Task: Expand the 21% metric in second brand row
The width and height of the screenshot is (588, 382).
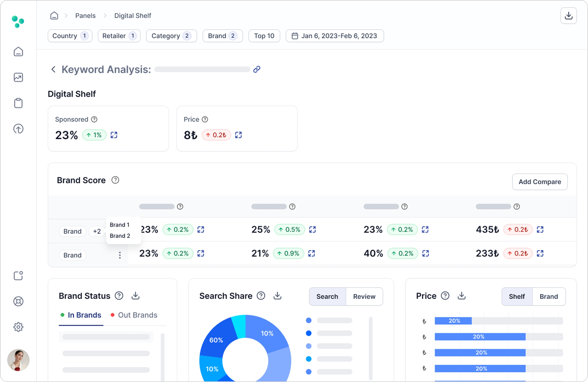Action: click(x=312, y=253)
